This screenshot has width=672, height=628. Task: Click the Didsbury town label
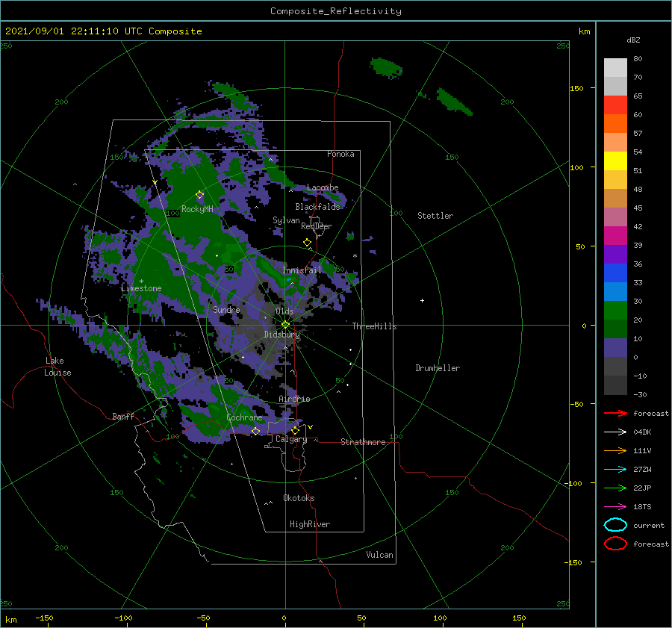click(x=282, y=335)
